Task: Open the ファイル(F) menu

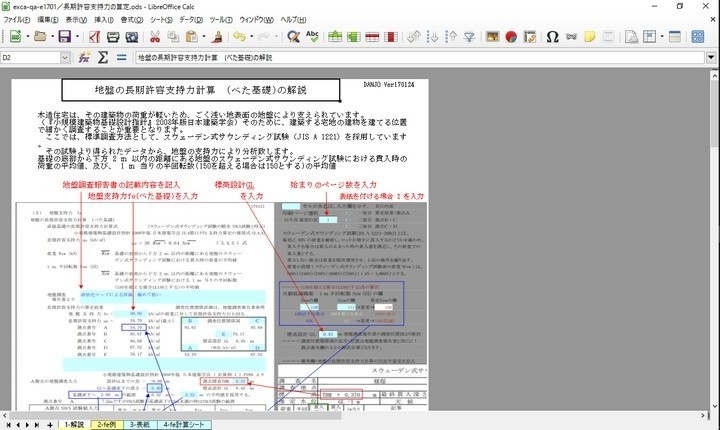Action: pos(17,20)
